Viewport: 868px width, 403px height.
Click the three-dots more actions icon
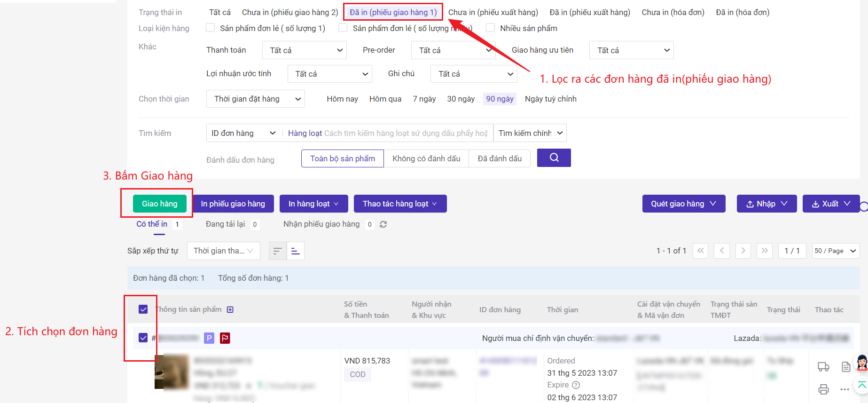[845, 389]
